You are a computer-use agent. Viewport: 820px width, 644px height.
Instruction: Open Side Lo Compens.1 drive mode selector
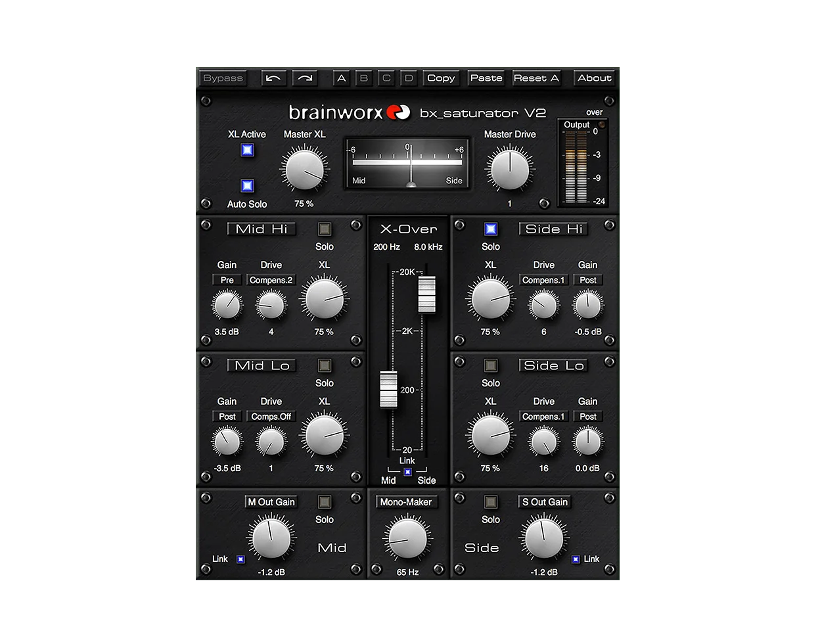(543, 417)
